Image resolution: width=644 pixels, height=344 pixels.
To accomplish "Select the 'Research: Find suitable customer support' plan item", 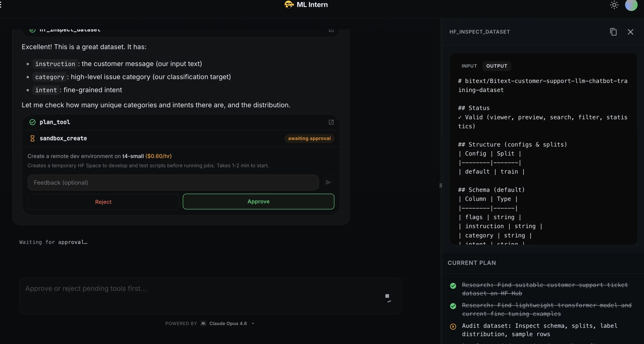I will 545,289.
